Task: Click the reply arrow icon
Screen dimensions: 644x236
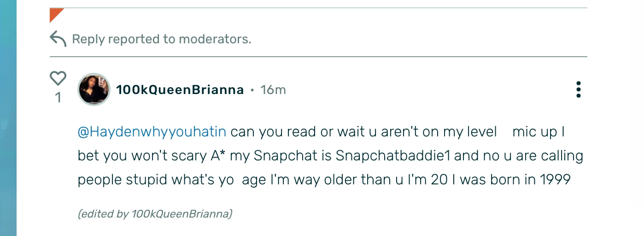Action: point(58,39)
